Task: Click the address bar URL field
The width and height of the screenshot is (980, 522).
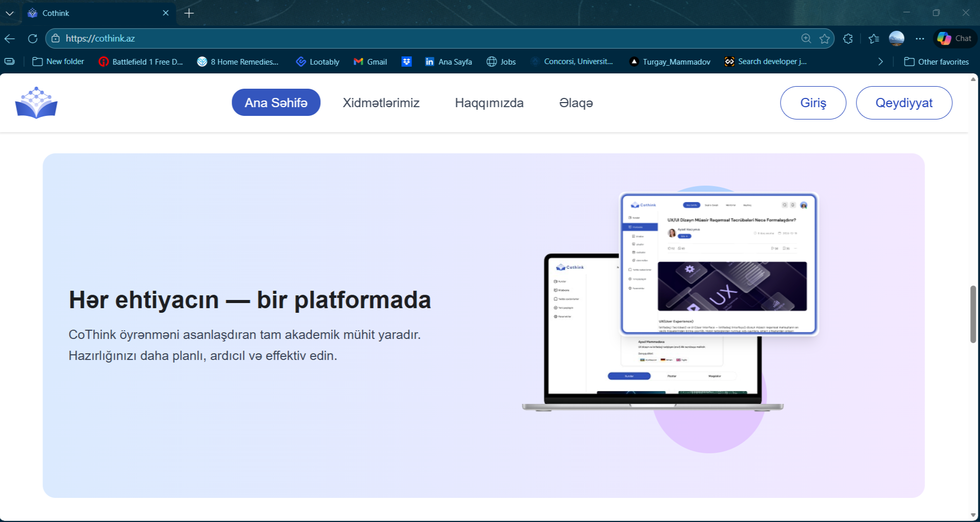Action: tap(410, 38)
